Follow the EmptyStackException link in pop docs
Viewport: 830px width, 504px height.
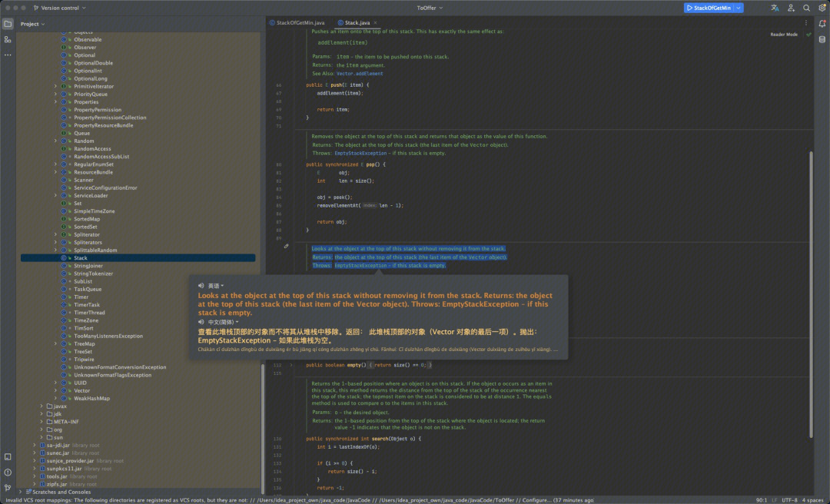click(360, 153)
